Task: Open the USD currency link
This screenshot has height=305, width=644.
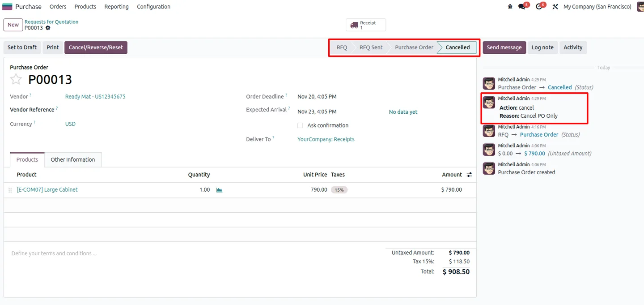Action: (70, 124)
